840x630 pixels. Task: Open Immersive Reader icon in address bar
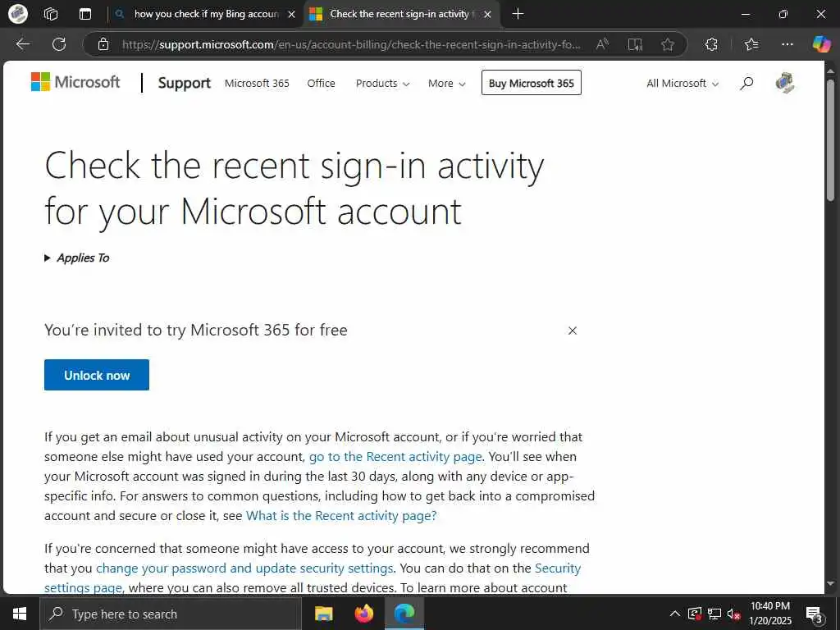coord(635,44)
